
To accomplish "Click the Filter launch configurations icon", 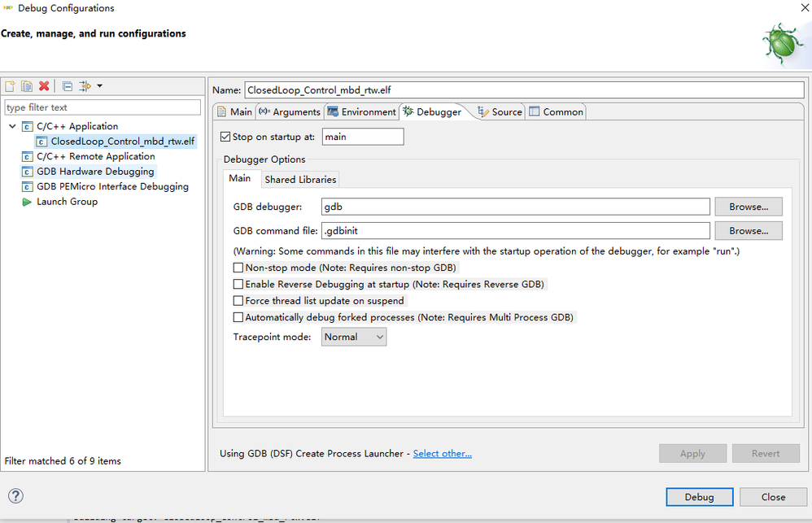I will (85, 86).
